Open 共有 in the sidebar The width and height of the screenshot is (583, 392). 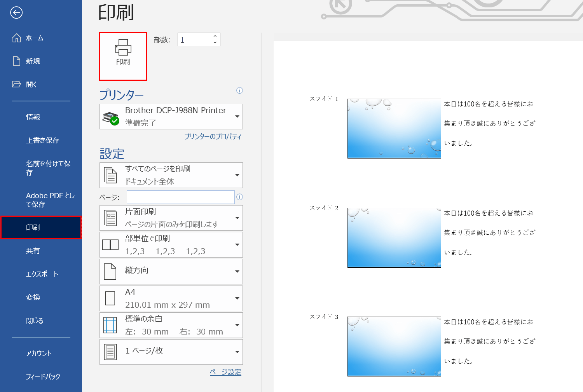pos(41,251)
